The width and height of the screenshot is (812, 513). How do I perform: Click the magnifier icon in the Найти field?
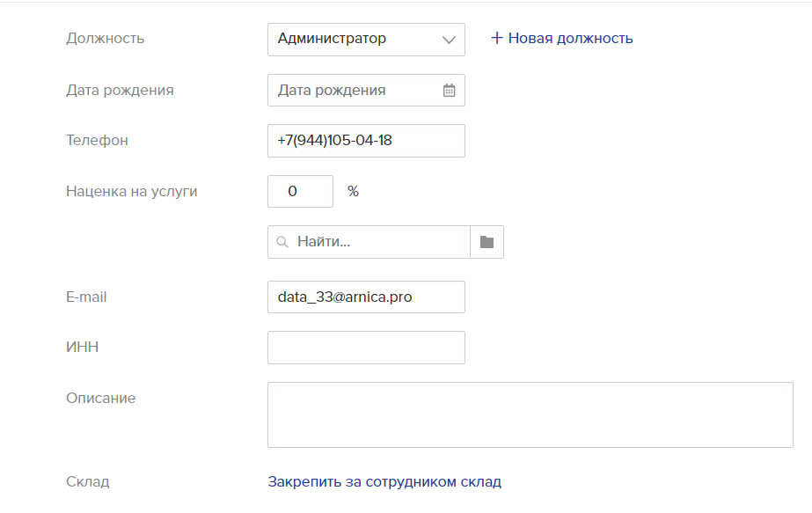click(282, 242)
